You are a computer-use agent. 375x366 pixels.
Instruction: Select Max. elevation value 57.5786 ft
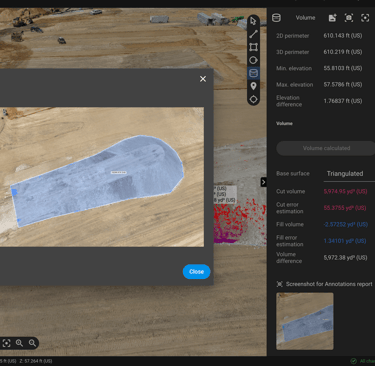[x=343, y=85]
